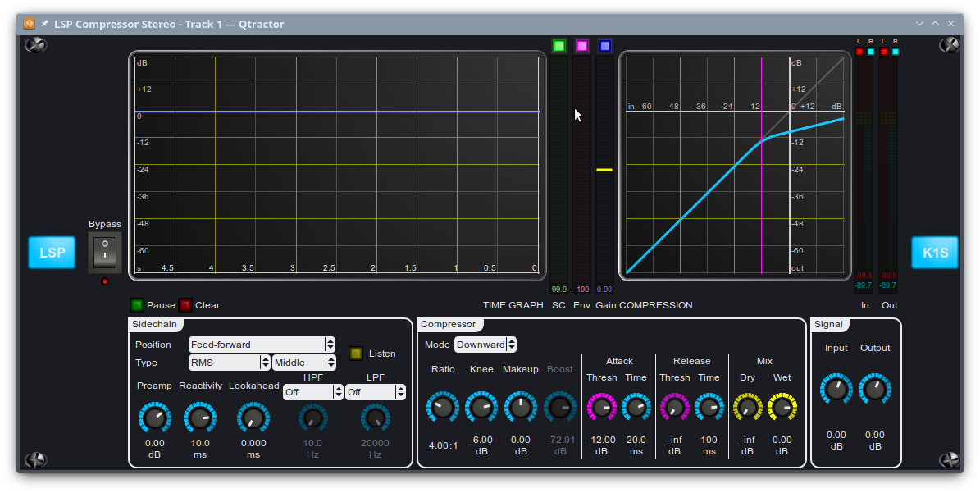Click the -6.00 dB knee value
Viewport: 980px width, 493px height.
[481, 440]
